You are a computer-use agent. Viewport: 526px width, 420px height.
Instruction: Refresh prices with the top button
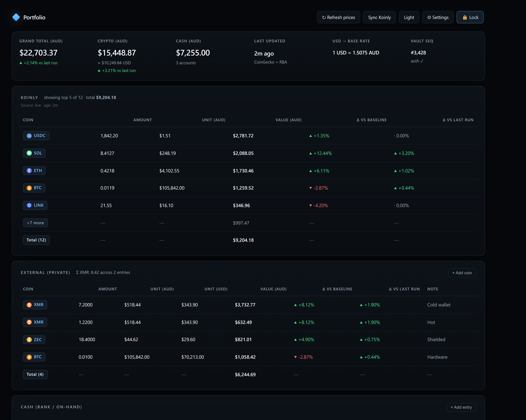pyautogui.click(x=338, y=17)
